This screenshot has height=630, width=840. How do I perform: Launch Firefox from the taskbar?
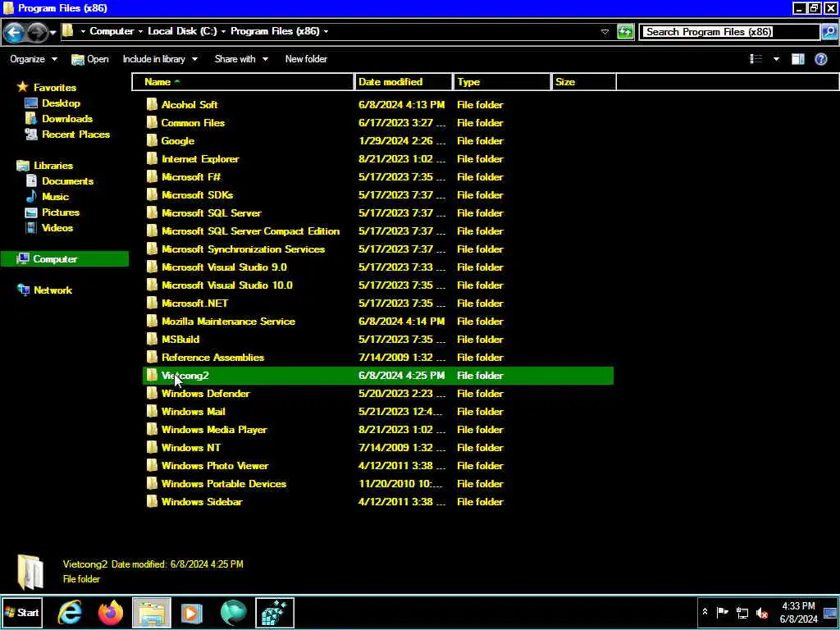click(x=111, y=612)
